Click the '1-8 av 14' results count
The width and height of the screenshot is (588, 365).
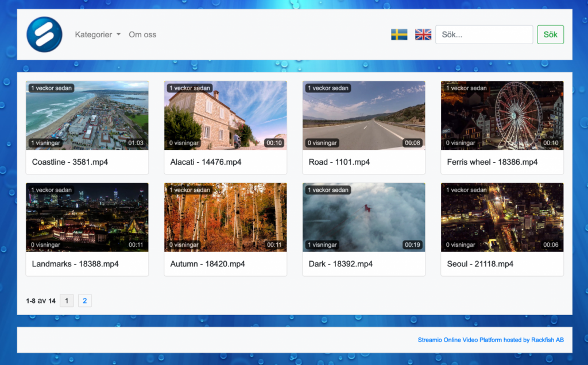(41, 301)
